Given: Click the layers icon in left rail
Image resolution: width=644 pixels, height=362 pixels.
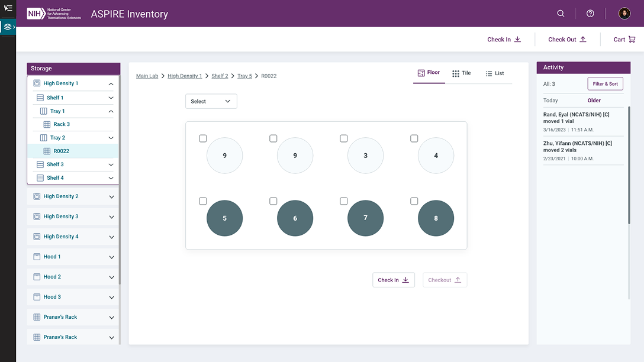Looking at the screenshot, I should (x=8, y=27).
